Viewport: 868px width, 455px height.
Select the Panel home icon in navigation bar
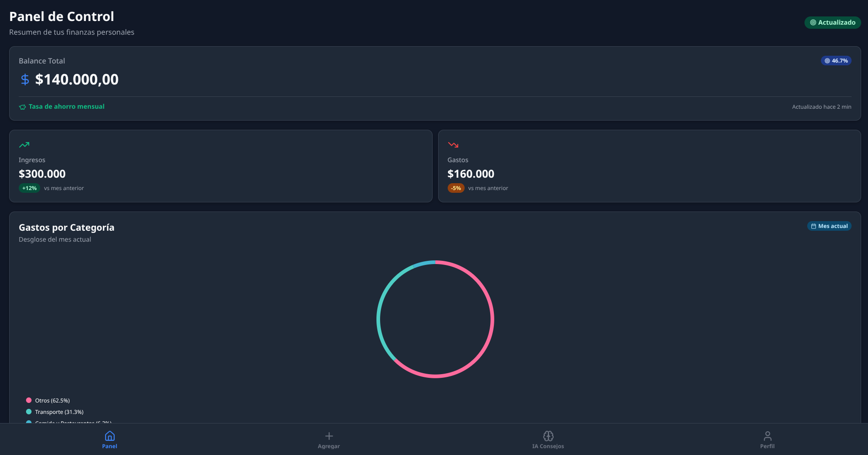(110, 436)
